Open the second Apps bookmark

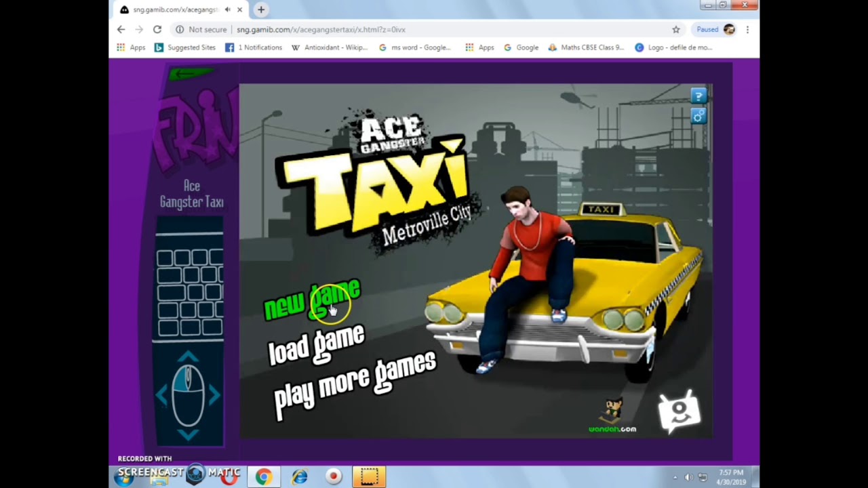coord(479,47)
